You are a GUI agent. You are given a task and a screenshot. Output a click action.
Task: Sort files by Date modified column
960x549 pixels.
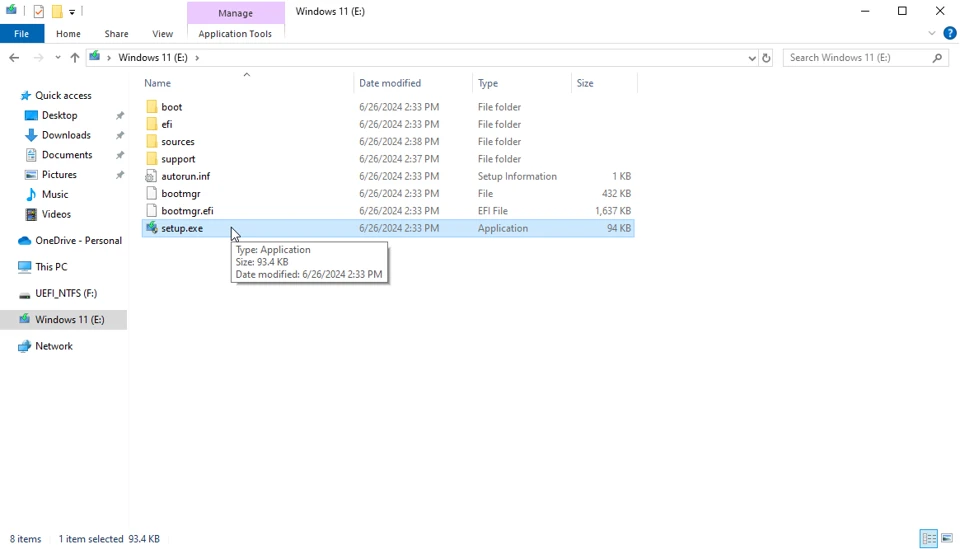[390, 83]
